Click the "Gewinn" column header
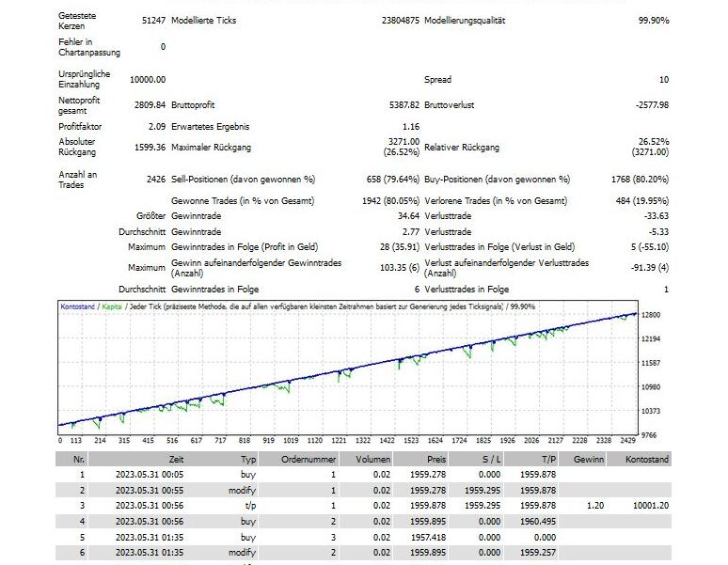Viewport: 728px width, 565px height. [x=589, y=460]
